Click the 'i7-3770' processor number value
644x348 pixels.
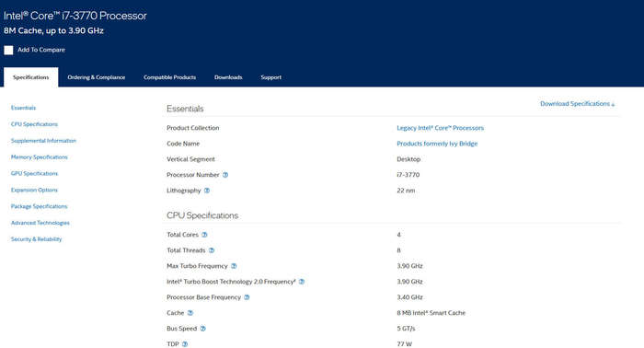[408, 175]
